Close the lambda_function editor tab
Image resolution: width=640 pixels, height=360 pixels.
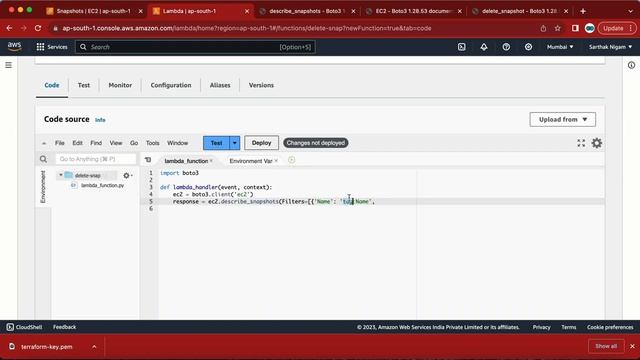(x=211, y=161)
